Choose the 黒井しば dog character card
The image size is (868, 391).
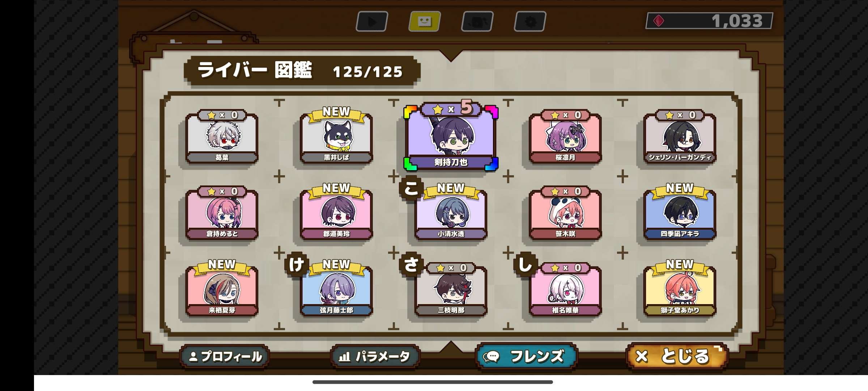[x=336, y=137]
